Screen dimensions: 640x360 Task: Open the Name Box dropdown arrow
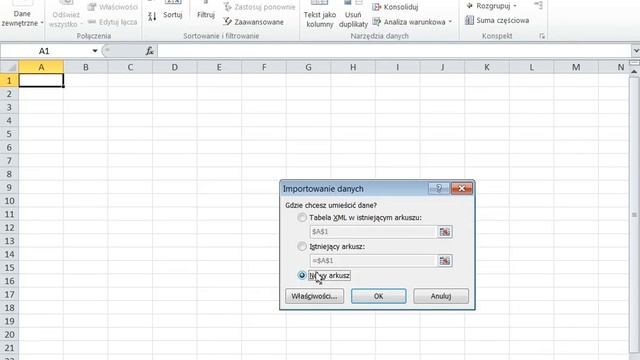coord(95,51)
